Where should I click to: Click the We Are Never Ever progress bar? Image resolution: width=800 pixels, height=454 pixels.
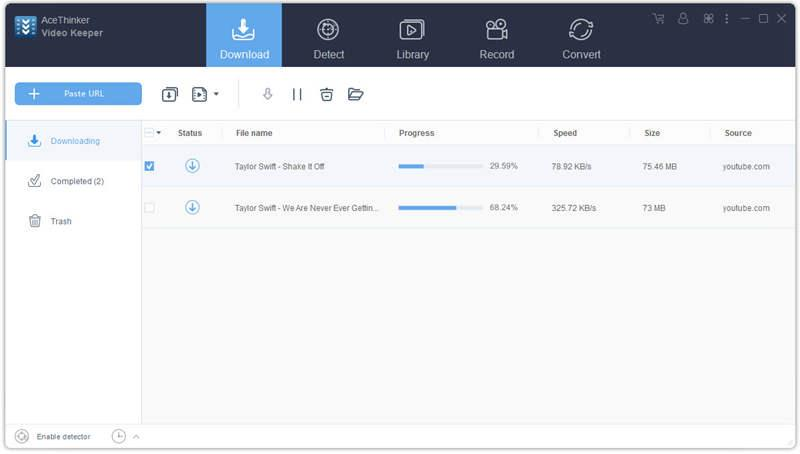440,208
